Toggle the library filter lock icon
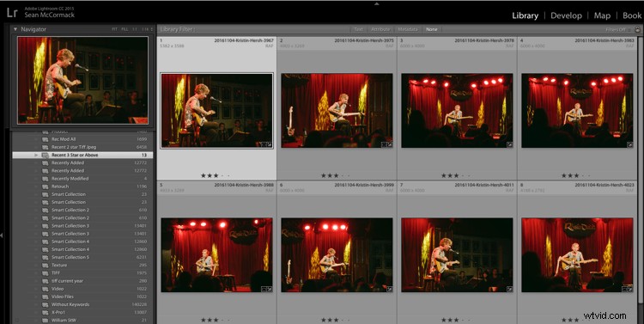The height and width of the screenshot is (324, 644). pos(637,29)
